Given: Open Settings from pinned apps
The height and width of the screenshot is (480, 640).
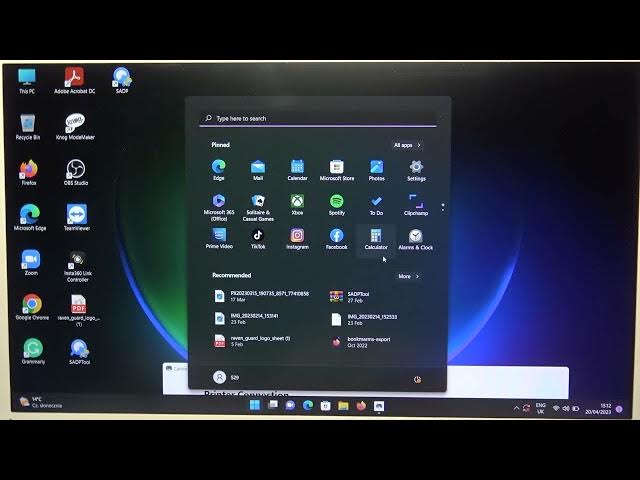Looking at the screenshot, I should [x=416, y=170].
